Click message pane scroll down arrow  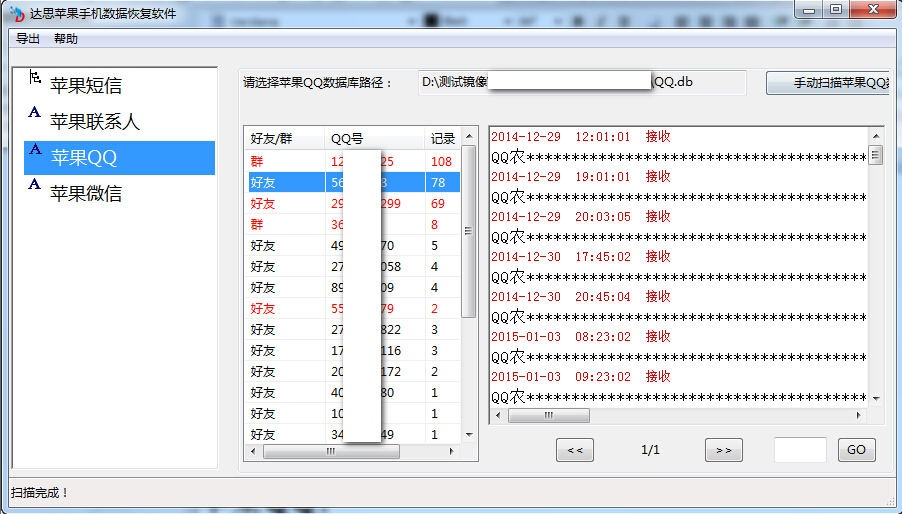[876, 398]
